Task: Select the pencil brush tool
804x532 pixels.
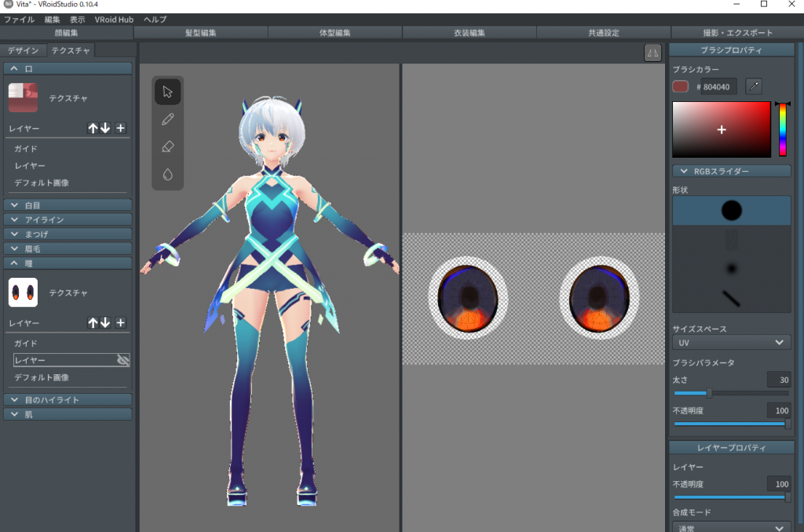Action: pyautogui.click(x=167, y=119)
